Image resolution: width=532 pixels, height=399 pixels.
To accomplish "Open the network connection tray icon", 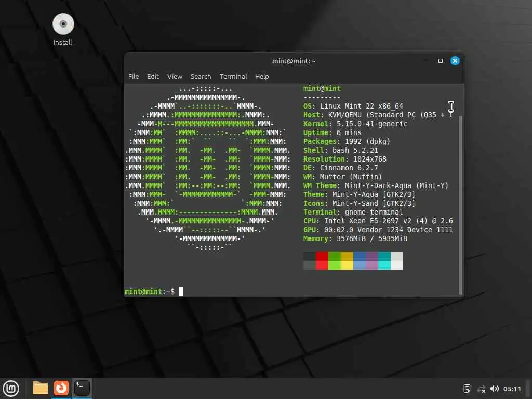I will 481,389.
